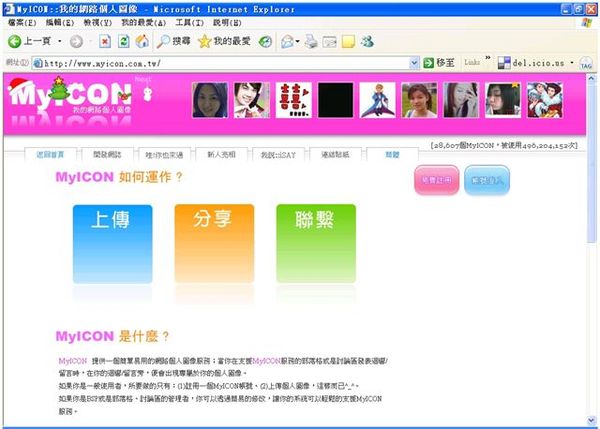Refresh the page with the green arrows icon
The height and width of the screenshot is (429, 600).
click(123, 41)
